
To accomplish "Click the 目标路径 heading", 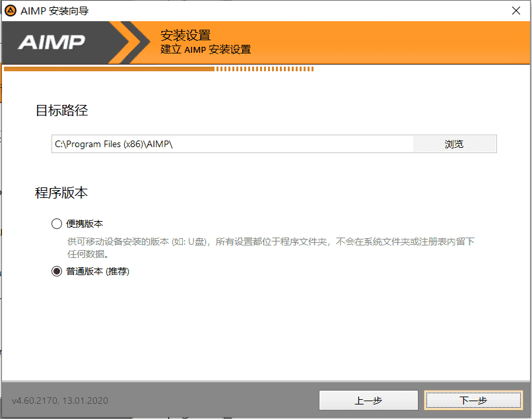I will click(x=62, y=111).
